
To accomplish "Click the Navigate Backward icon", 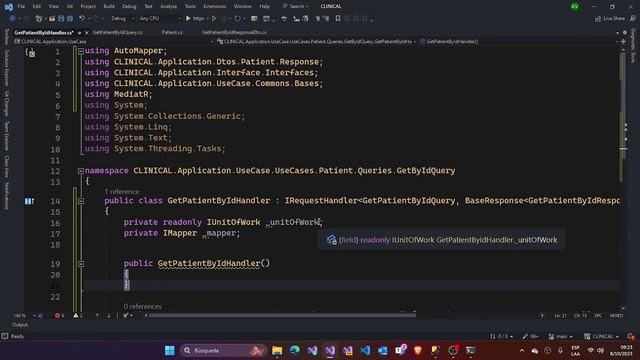I will (12, 18).
